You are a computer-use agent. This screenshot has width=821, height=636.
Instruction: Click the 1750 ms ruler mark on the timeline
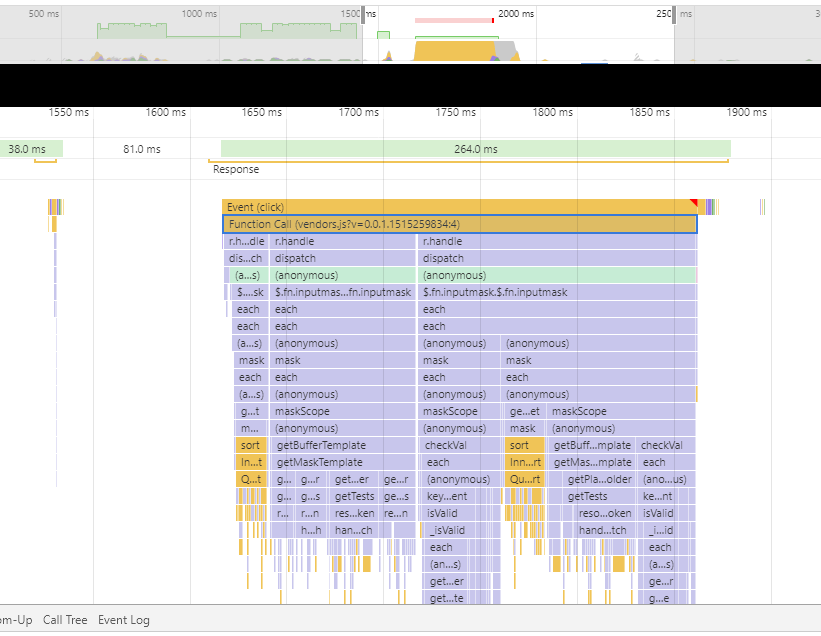click(455, 113)
